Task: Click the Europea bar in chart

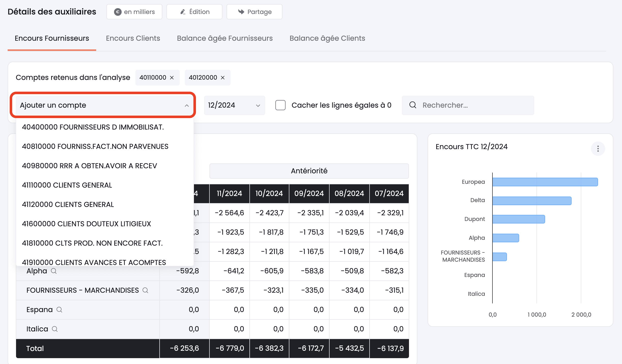Action: pyautogui.click(x=545, y=182)
